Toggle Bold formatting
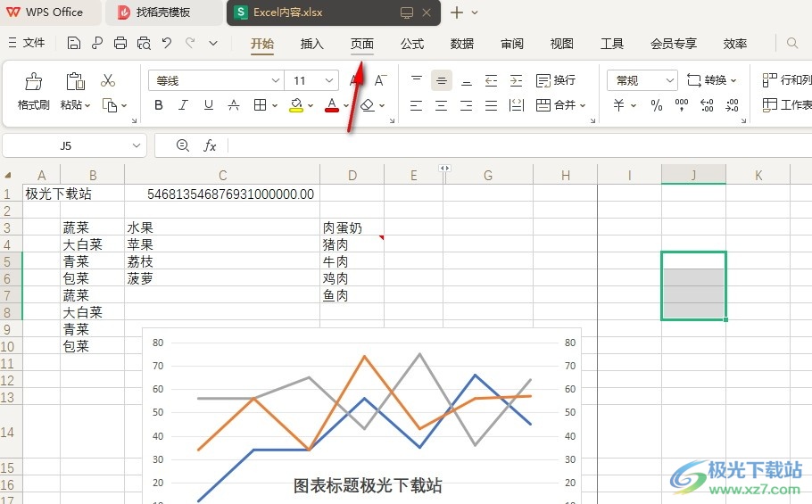Image resolution: width=812 pixels, height=504 pixels. pyautogui.click(x=159, y=105)
